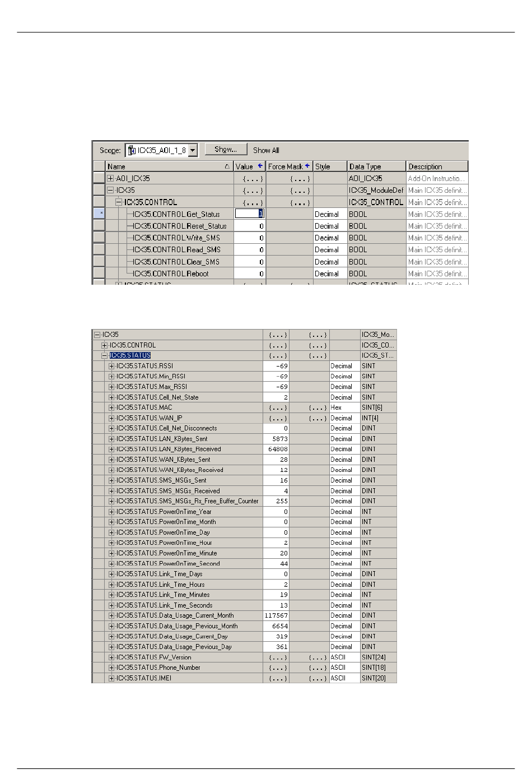
Task: Click the row selector beside ICX35.CONTROL.Get_Status
Action: point(99,214)
